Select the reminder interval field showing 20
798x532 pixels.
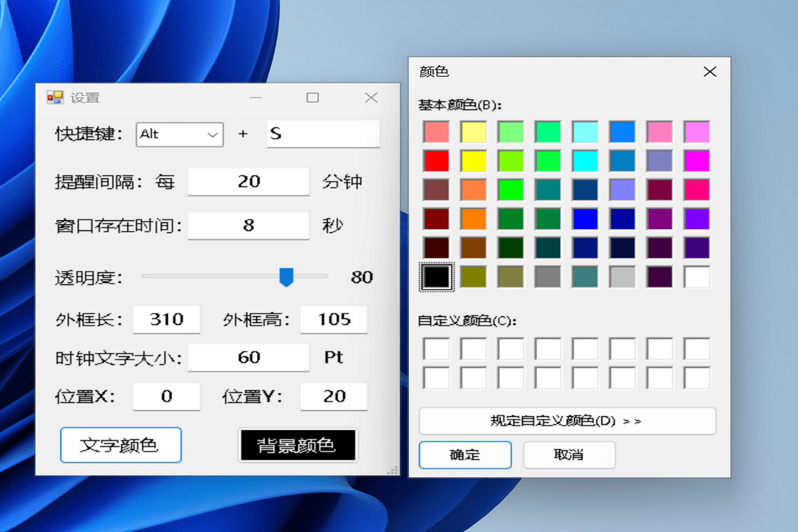[x=248, y=182]
